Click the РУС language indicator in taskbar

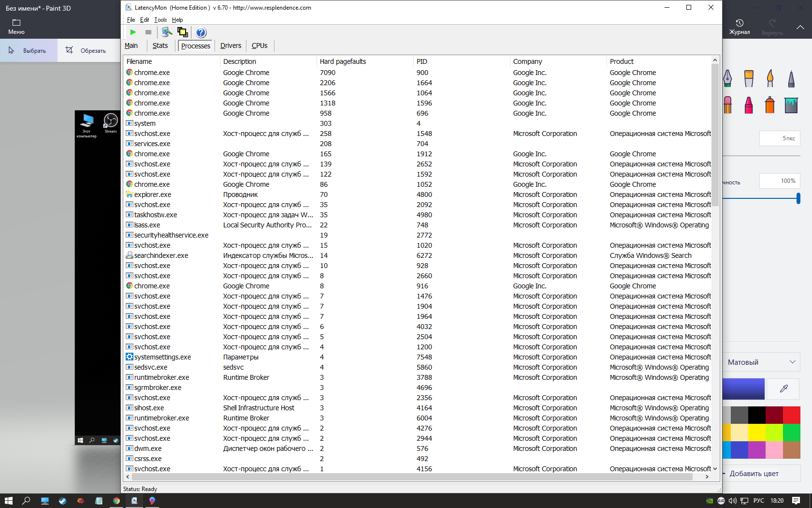click(759, 501)
